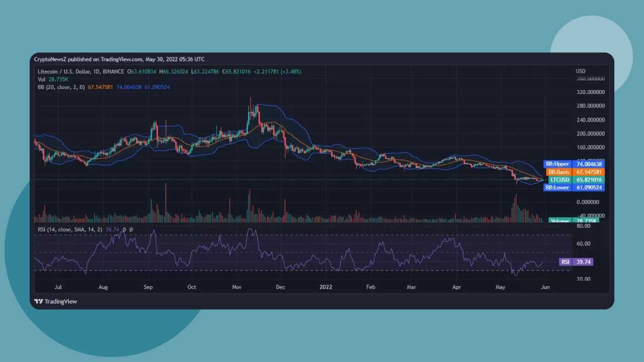Click the orange BB basis value 67.547581 in legend
Image resolution: width=644 pixels, height=362 pixels.
pyautogui.click(x=101, y=87)
